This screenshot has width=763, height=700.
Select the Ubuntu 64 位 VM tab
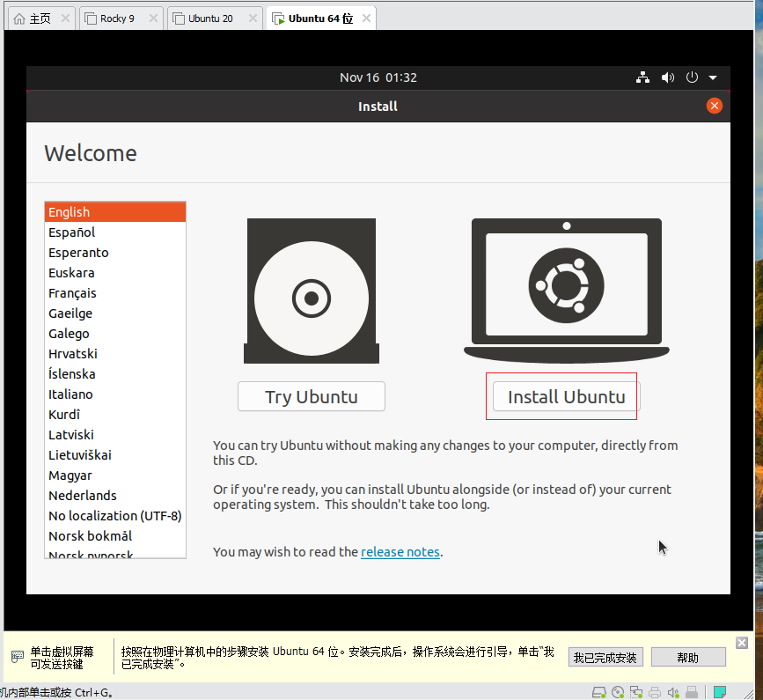pos(320,18)
